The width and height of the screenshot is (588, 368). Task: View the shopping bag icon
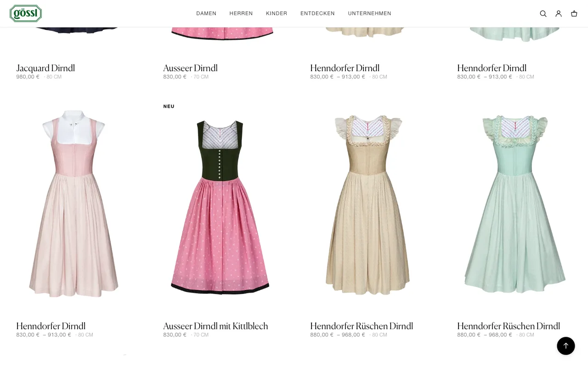[x=574, y=14]
